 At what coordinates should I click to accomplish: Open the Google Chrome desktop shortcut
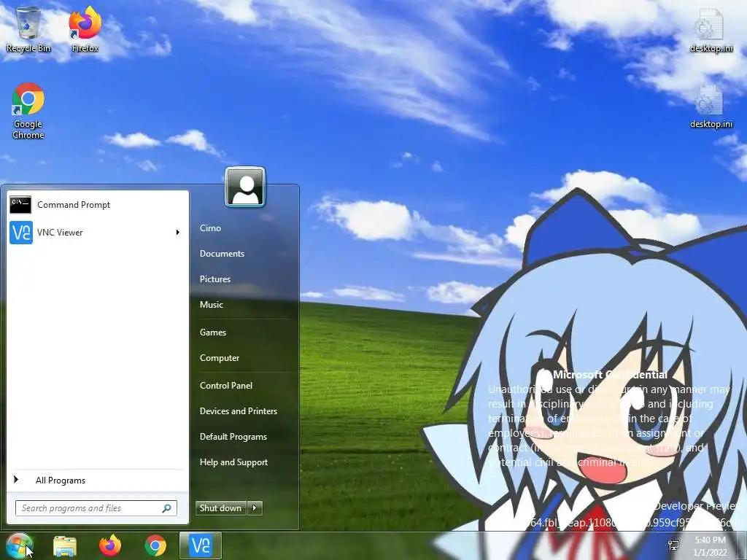point(28,111)
